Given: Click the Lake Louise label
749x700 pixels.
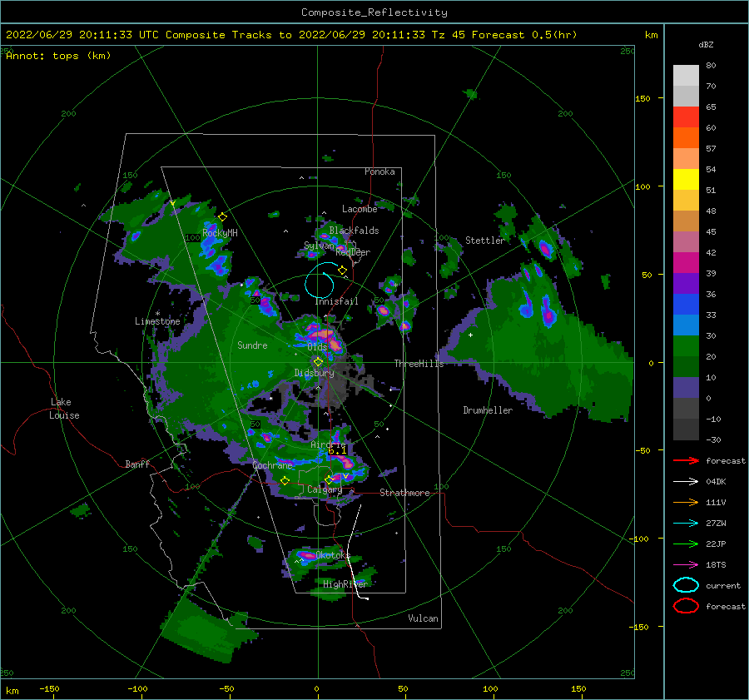Looking at the screenshot, I should pyautogui.click(x=64, y=409).
